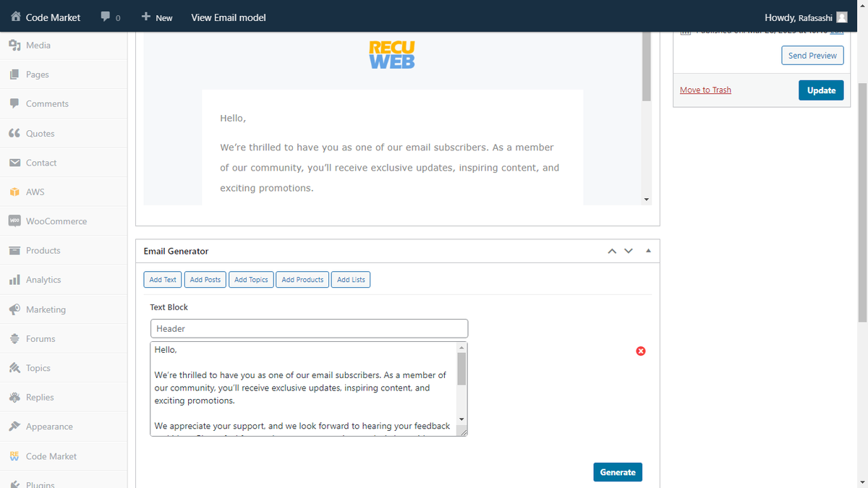Click the Add Topics button
Viewport: 868px width, 488px height.
[x=251, y=280]
